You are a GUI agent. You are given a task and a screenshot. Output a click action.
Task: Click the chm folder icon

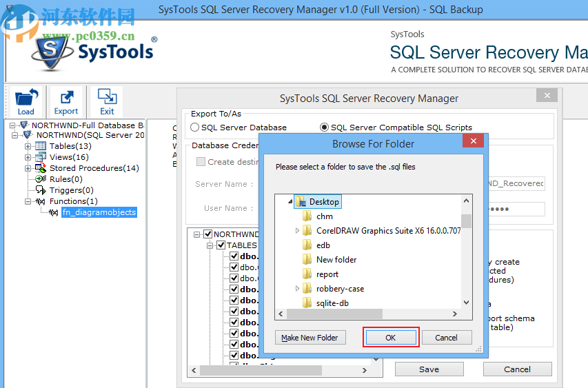(x=307, y=216)
